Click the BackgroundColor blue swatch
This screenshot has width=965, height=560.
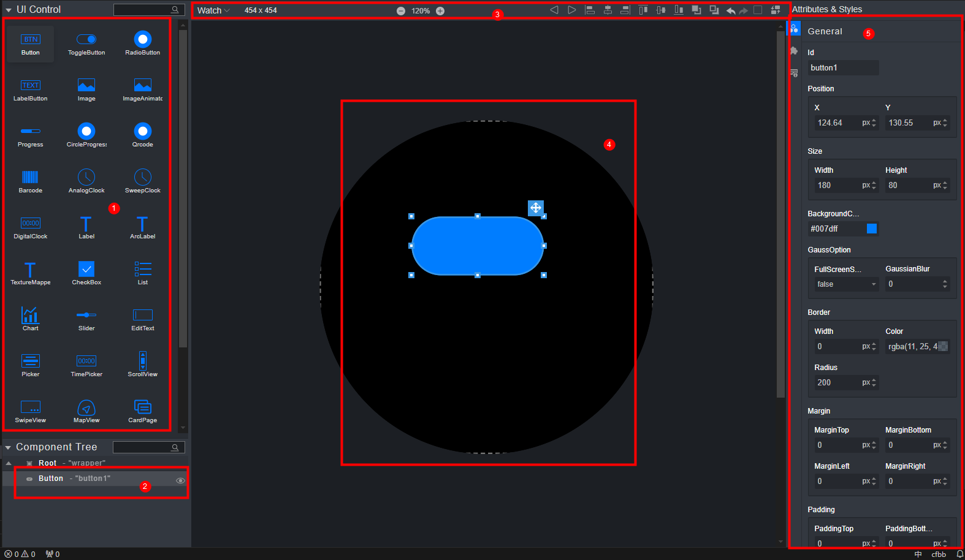point(871,229)
